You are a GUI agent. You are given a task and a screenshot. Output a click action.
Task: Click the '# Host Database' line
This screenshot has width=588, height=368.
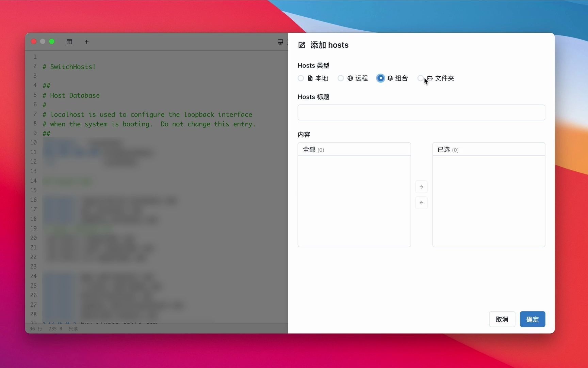[71, 95]
